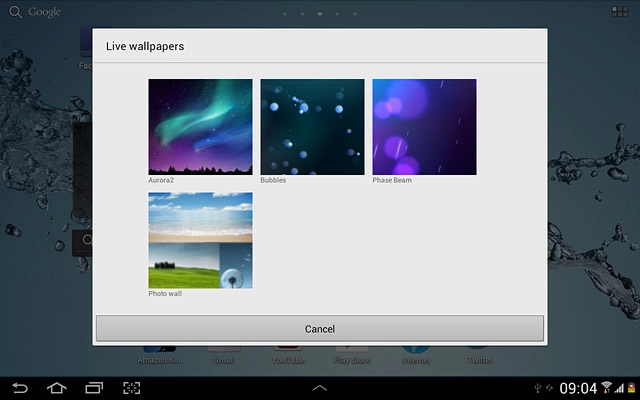Select the Aurora2 live wallpaper
640x400 pixels.
coord(200,127)
